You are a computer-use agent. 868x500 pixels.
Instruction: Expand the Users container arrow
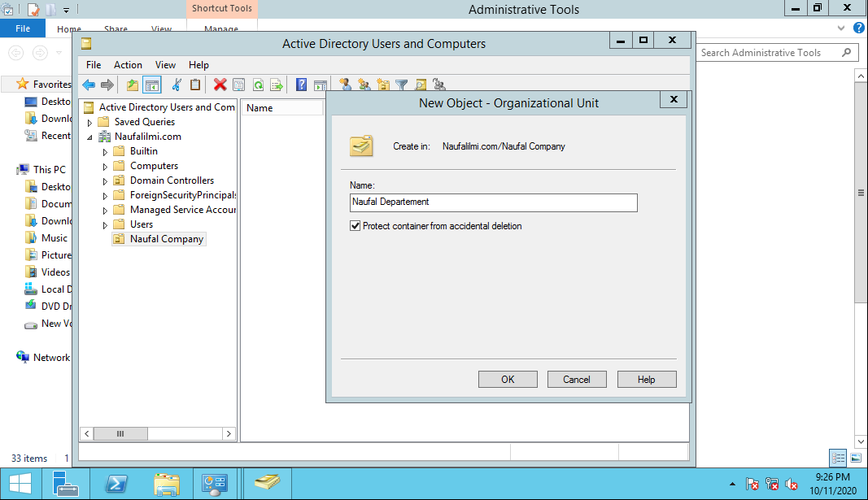105,225
